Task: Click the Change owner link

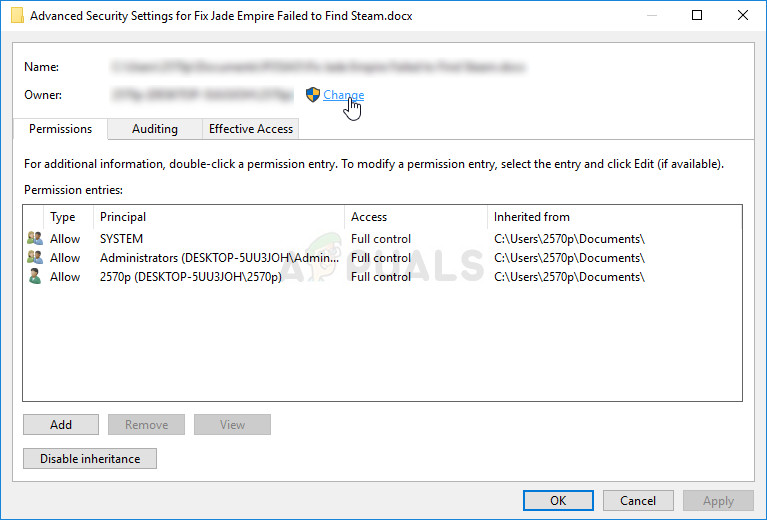Action: 343,95
